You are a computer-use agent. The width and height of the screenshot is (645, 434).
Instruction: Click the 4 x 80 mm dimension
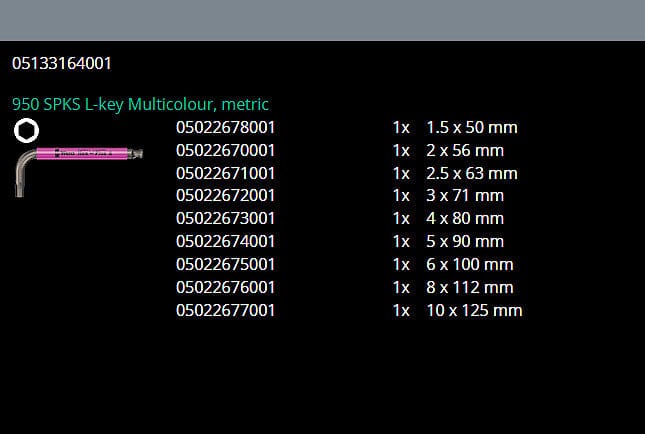tap(465, 219)
